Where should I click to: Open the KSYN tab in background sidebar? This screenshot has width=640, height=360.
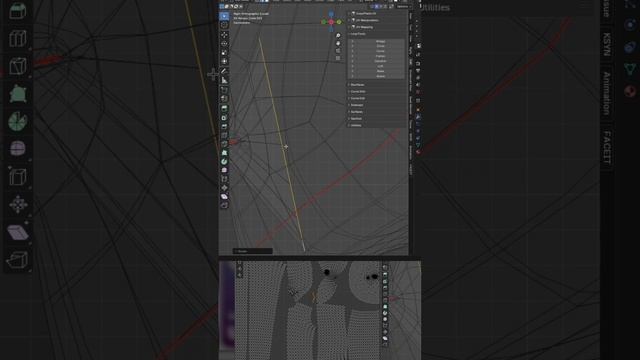607,44
